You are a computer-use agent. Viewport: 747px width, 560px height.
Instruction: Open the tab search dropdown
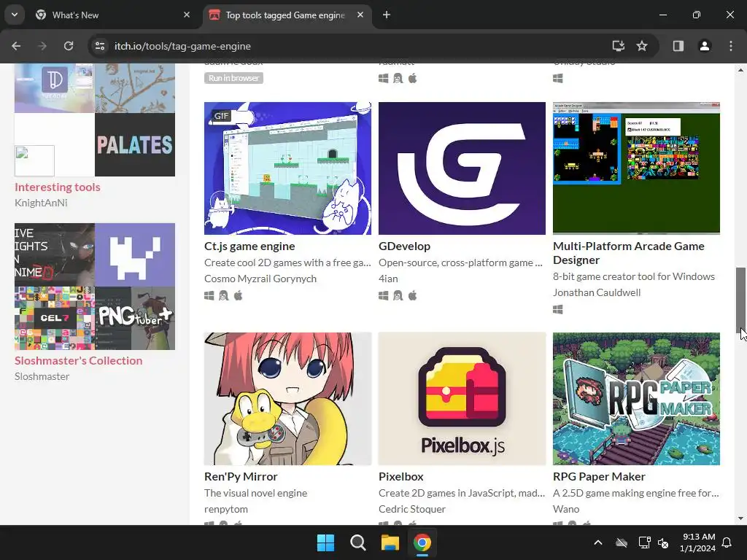15,15
